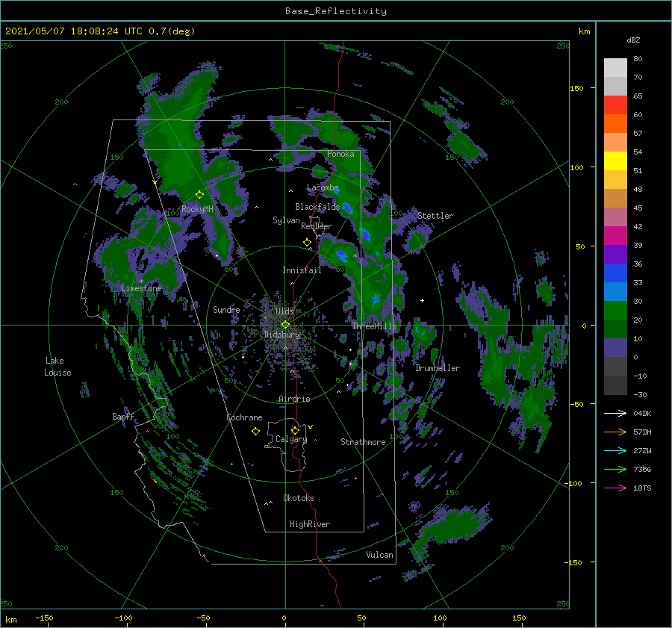The height and width of the screenshot is (628, 672).
Task: Click the Cochrane city label
Action: tap(244, 417)
